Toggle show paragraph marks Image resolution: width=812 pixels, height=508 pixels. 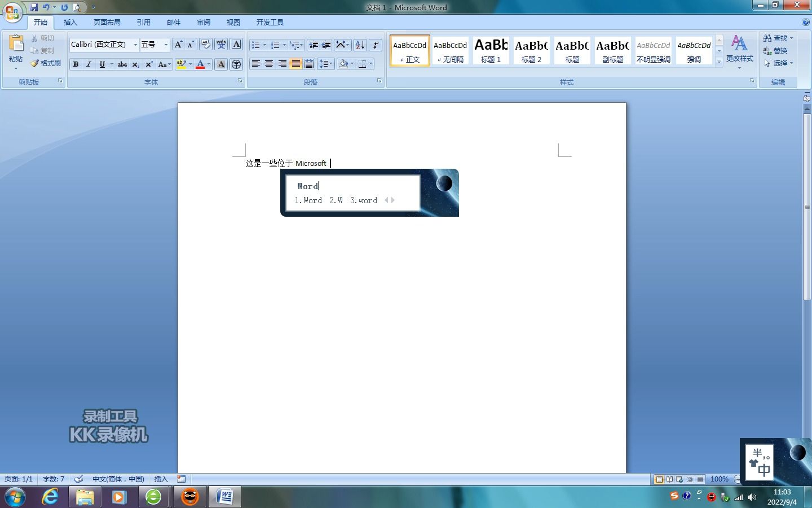pyautogui.click(x=376, y=45)
